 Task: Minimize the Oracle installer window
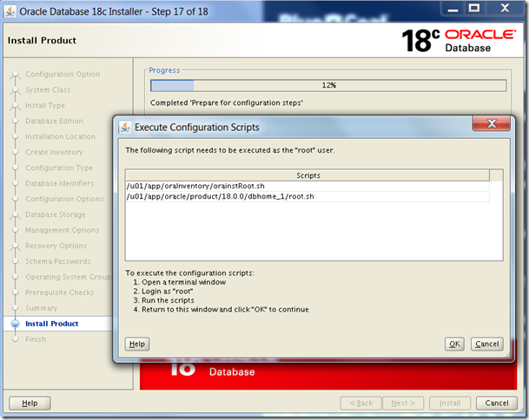click(x=453, y=8)
